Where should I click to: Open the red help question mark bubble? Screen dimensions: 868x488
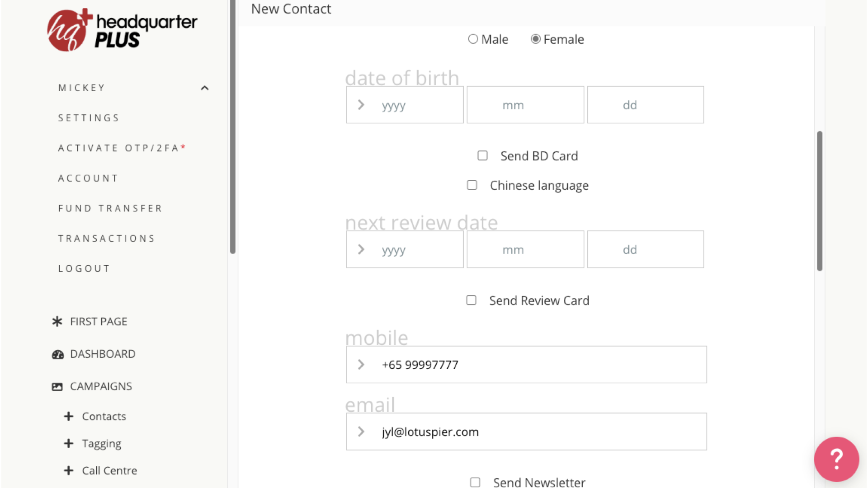click(x=836, y=459)
